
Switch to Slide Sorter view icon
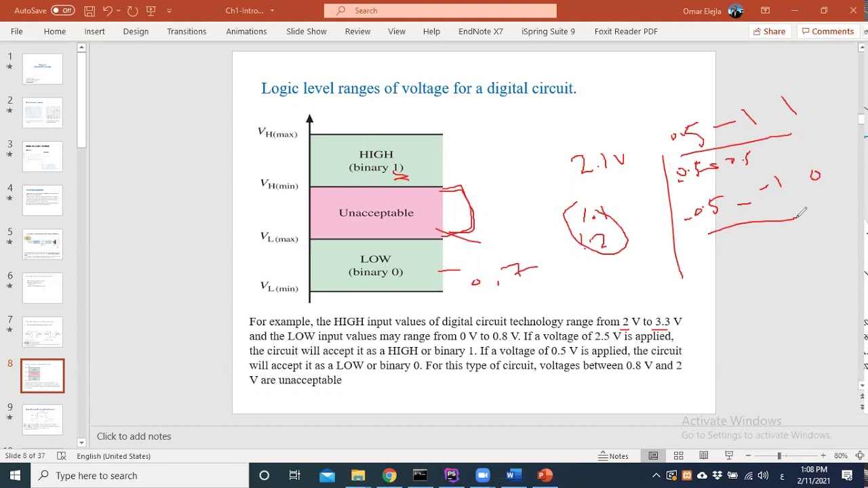tap(678, 456)
